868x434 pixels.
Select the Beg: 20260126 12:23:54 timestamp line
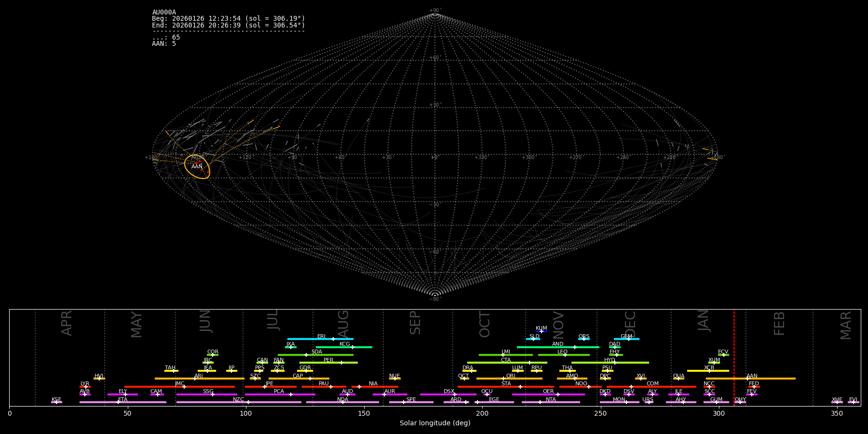point(229,19)
